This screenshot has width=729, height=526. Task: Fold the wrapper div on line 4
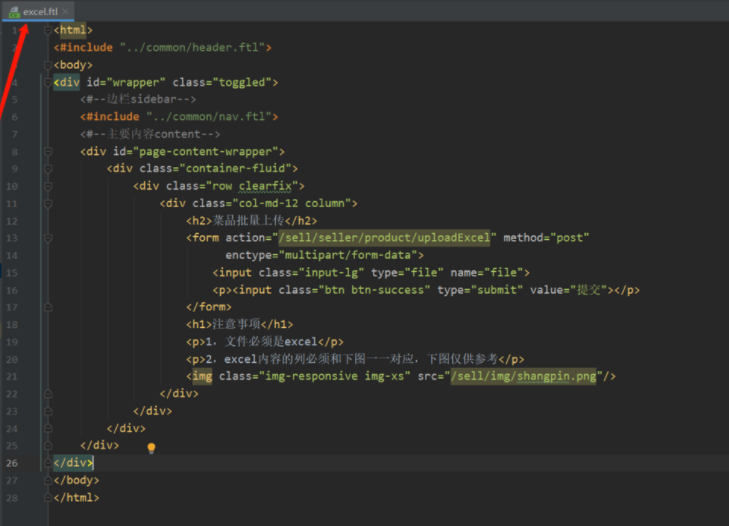(x=47, y=82)
